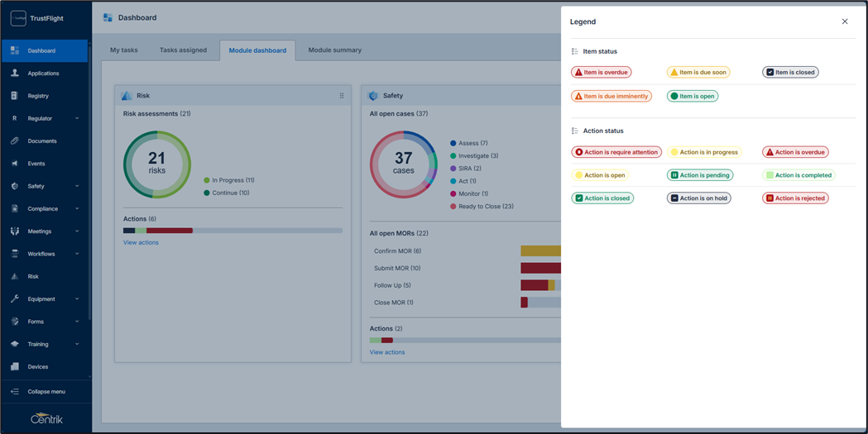
Task: Switch to the My tasks tab
Action: tap(124, 50)
